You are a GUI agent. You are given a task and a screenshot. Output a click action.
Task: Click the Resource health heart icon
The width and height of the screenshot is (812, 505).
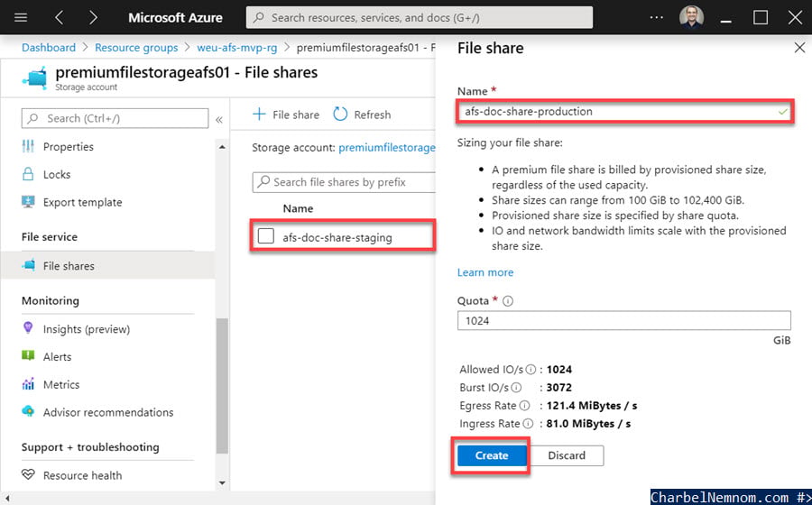point(28,474)
